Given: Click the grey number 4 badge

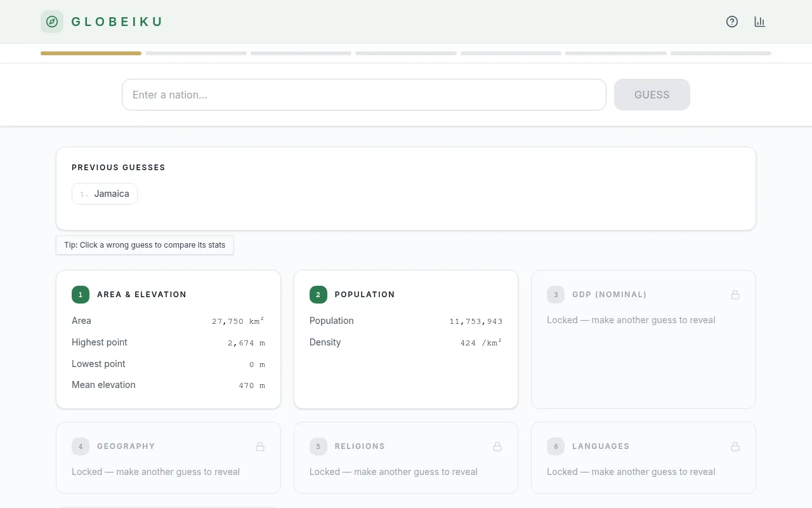Looking at the screenshot, I should pyautogui.click(x=81, y=446).
